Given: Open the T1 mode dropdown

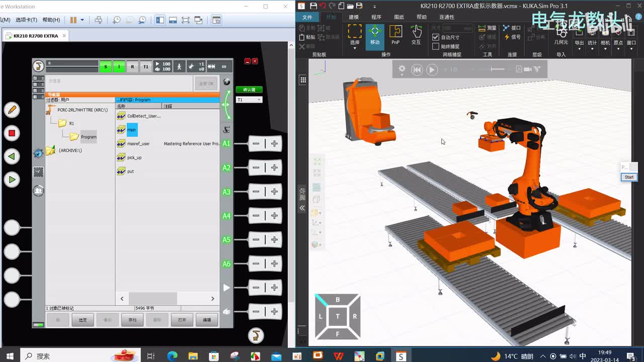Looking at the screenshot, I should click(249, 100).
